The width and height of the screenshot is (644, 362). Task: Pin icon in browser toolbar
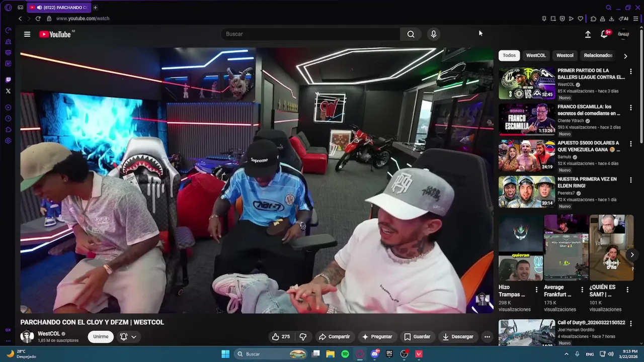(x=544, y=19)
